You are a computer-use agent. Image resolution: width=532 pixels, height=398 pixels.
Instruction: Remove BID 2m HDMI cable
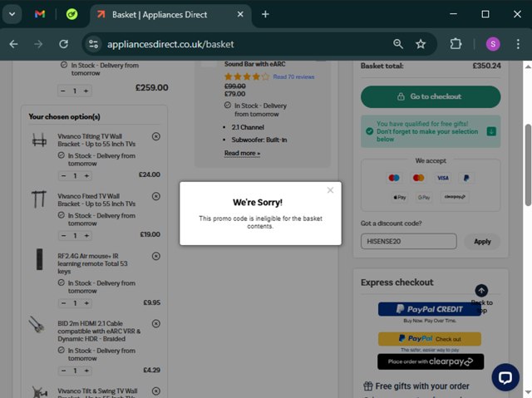(156, 324)
